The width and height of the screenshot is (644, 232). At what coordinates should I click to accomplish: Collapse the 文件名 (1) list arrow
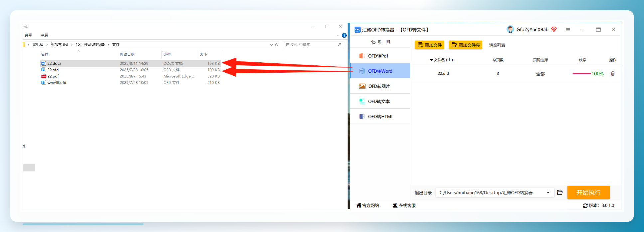tap(431, 60)
